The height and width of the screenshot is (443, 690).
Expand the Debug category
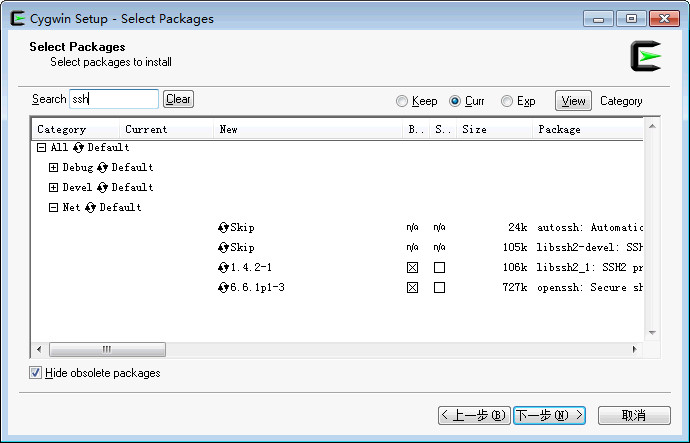53,168
